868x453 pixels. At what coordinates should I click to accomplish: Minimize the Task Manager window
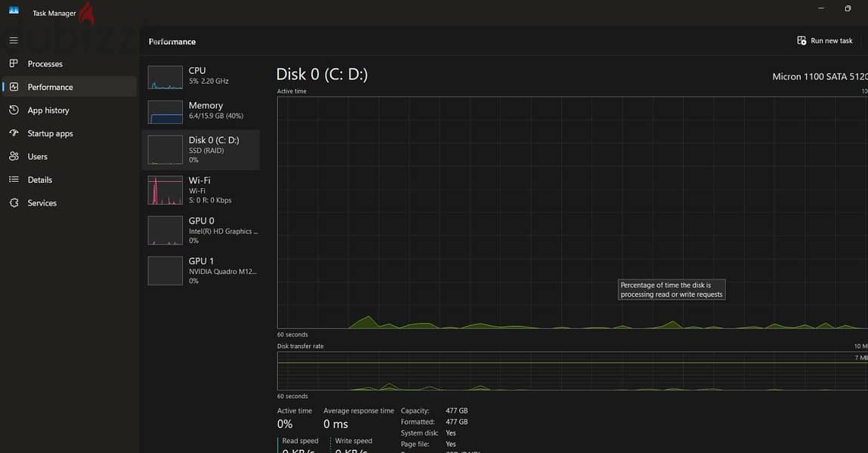point(821,8)
